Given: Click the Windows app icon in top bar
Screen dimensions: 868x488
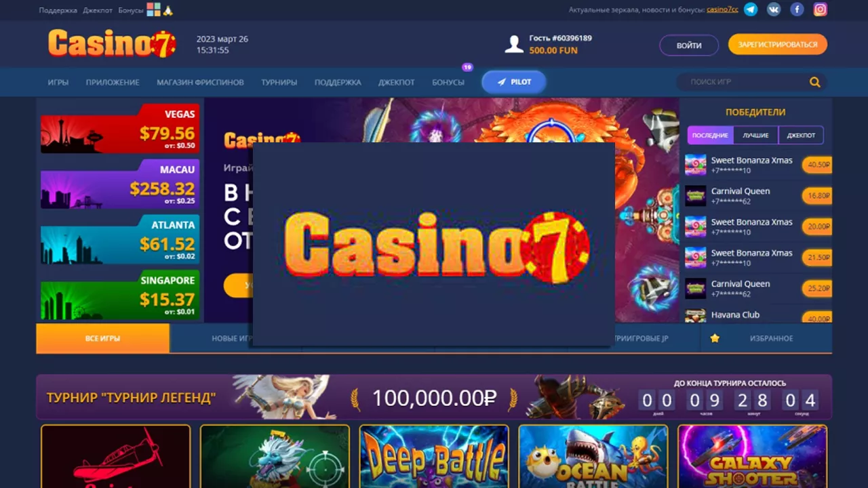Looking at the screenshot, I should (153, 9).
